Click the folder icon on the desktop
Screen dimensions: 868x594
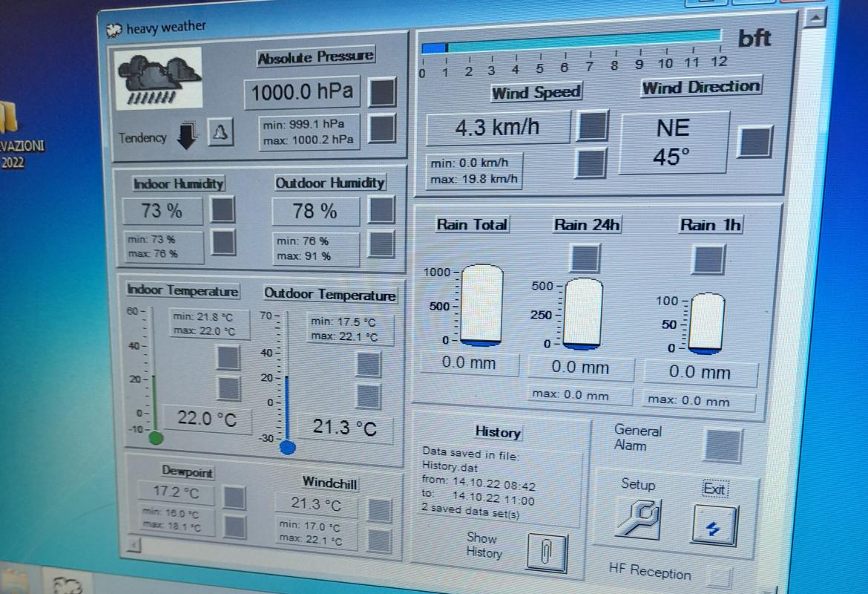click(x=9, y=117)
